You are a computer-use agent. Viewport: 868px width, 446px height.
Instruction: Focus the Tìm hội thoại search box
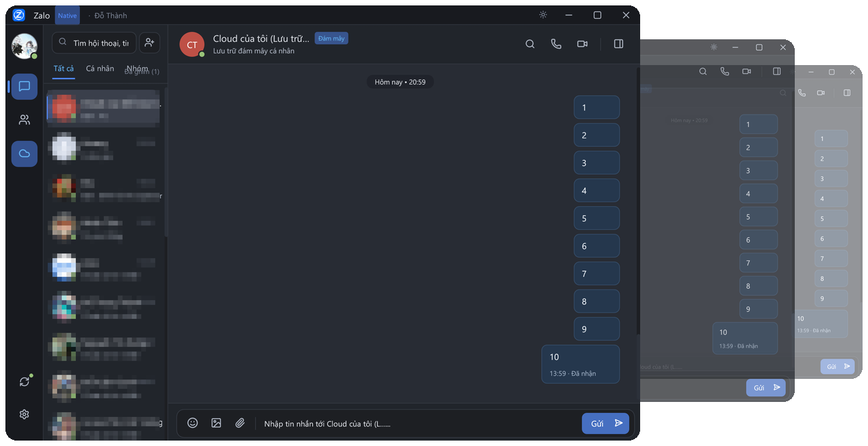[94, 43]
